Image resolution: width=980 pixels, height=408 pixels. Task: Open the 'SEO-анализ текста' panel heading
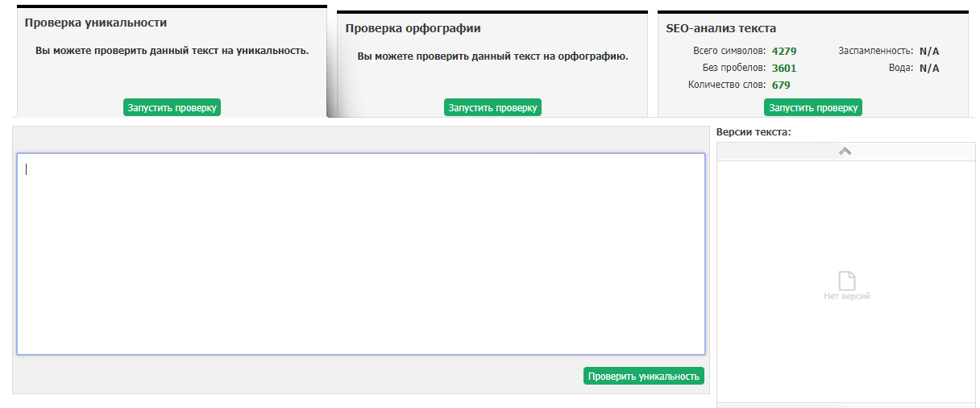click(720, 28)
